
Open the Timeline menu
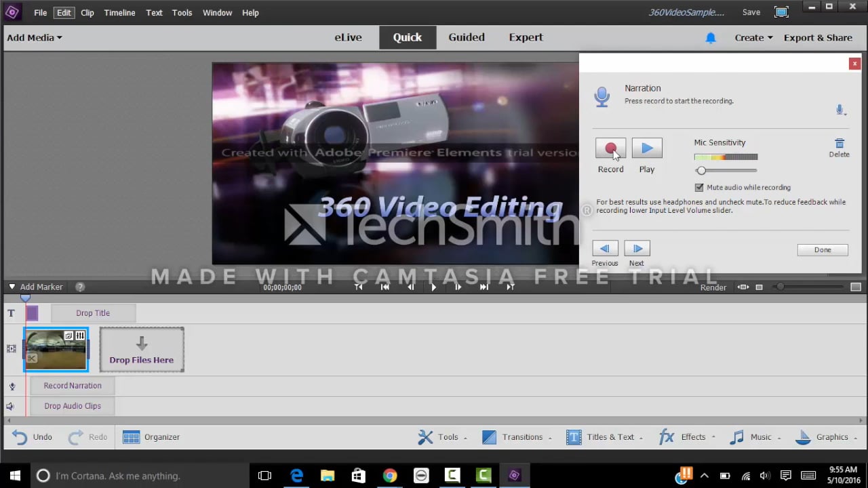[x=119, y=13]
